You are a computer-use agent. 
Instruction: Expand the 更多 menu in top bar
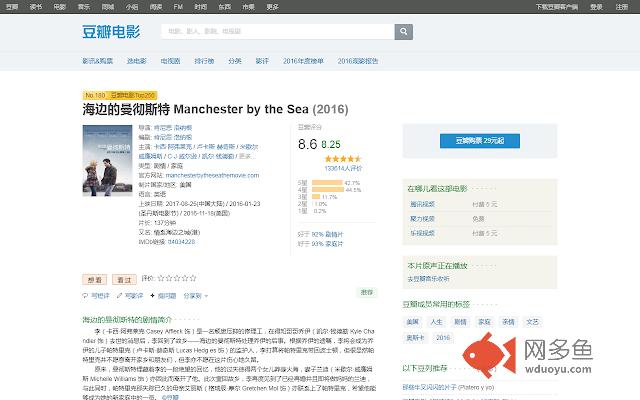pyautogui.click(x=273, y=6)
